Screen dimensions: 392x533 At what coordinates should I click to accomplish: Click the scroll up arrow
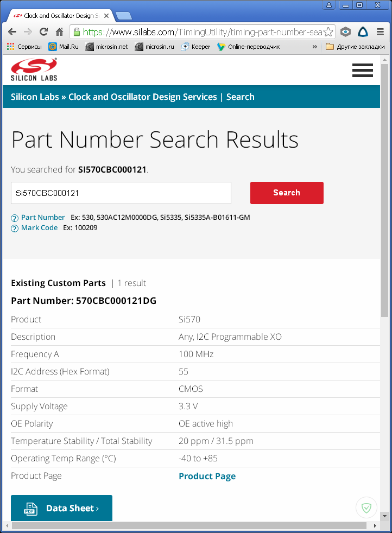(384, 60)
